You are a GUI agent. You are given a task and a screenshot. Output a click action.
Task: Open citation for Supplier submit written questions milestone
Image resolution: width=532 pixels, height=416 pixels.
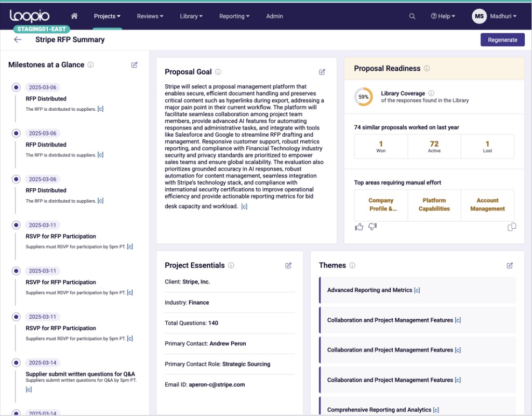[29, 389]
